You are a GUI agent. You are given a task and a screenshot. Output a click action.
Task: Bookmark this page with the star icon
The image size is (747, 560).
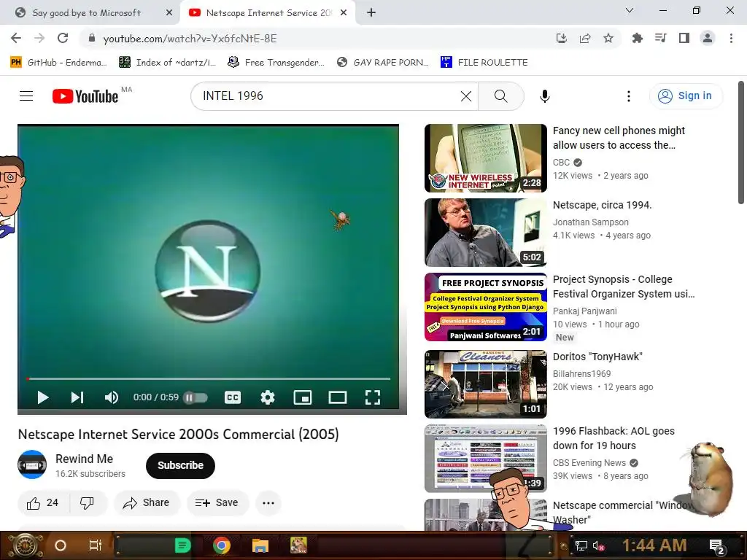click(608, 38)
